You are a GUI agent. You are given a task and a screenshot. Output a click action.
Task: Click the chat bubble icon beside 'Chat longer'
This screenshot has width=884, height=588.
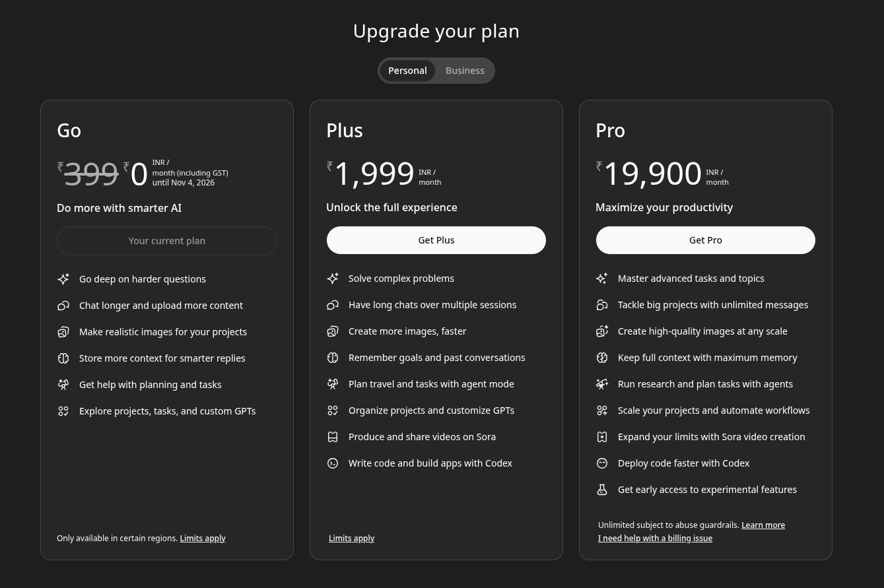pyautogui.click(x=63, y=306)
